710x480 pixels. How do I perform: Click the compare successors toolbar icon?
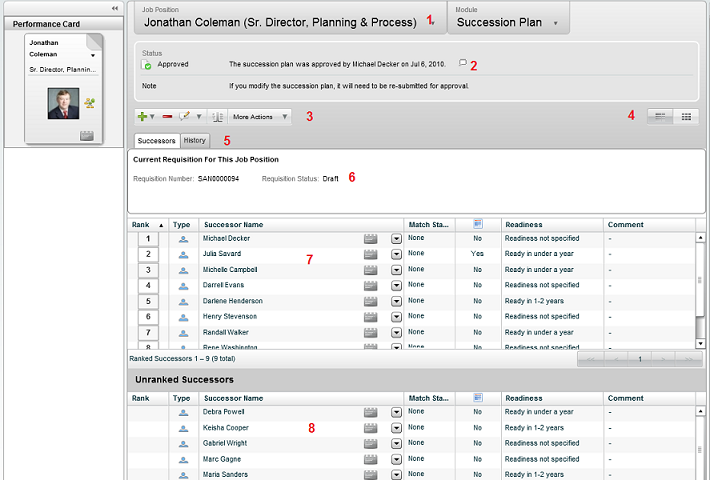pos(217,117)
